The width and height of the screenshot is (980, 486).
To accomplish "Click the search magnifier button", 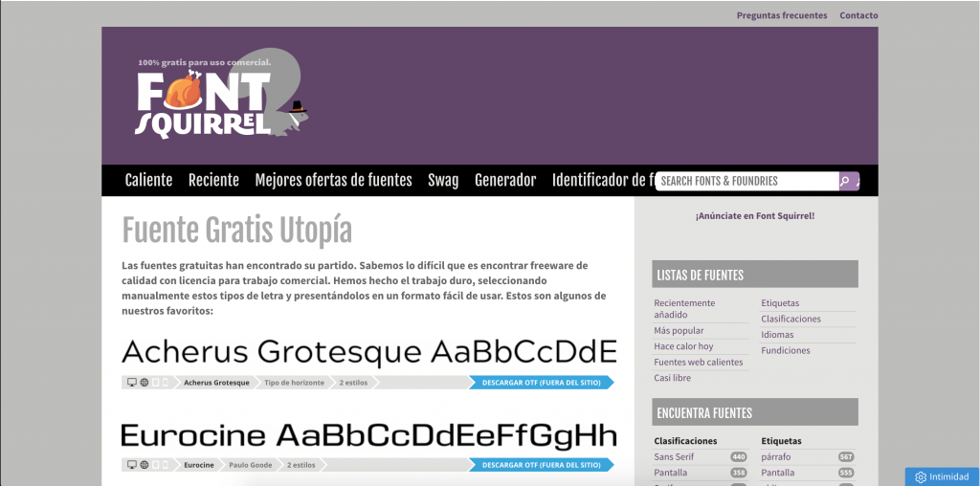I will pyautogui.click(x=845, y=181).
